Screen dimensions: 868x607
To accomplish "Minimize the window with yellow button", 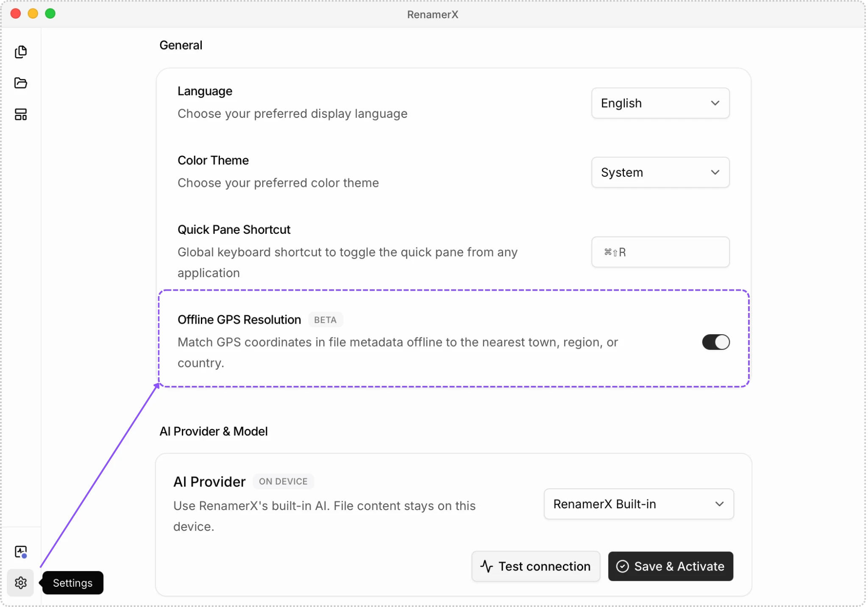I will (x=33, y=14).
